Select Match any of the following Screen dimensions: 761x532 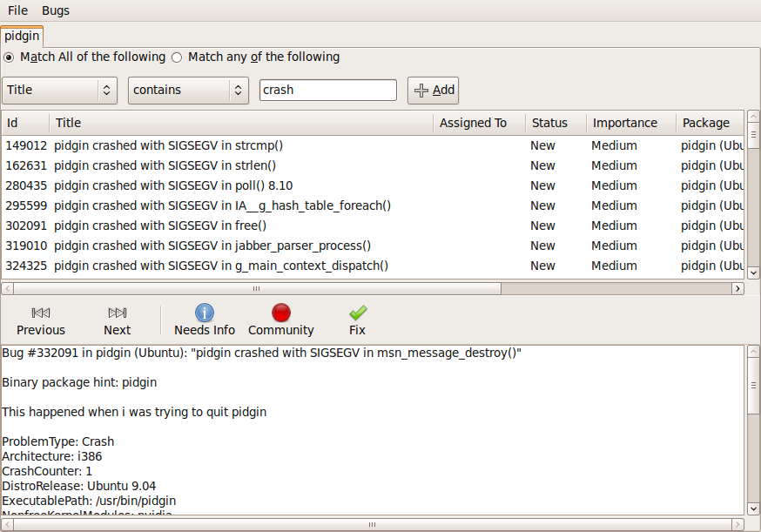click(x=177, y=57)
